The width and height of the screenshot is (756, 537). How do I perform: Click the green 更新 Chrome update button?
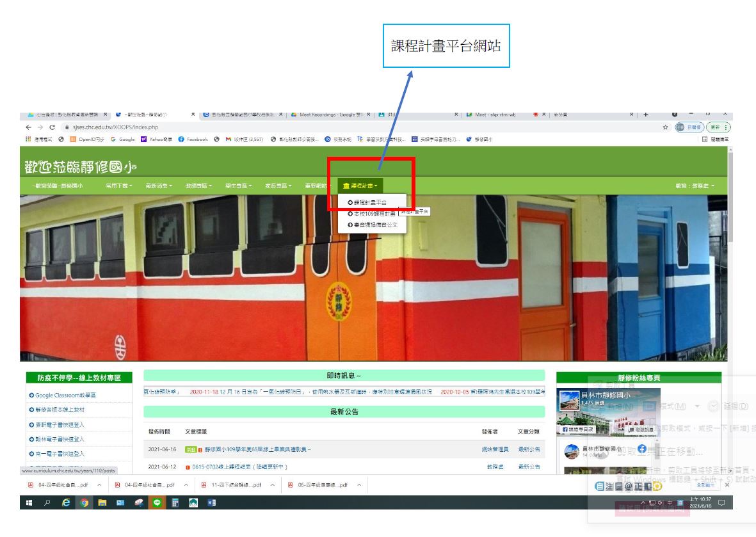(x=718, y=127)
